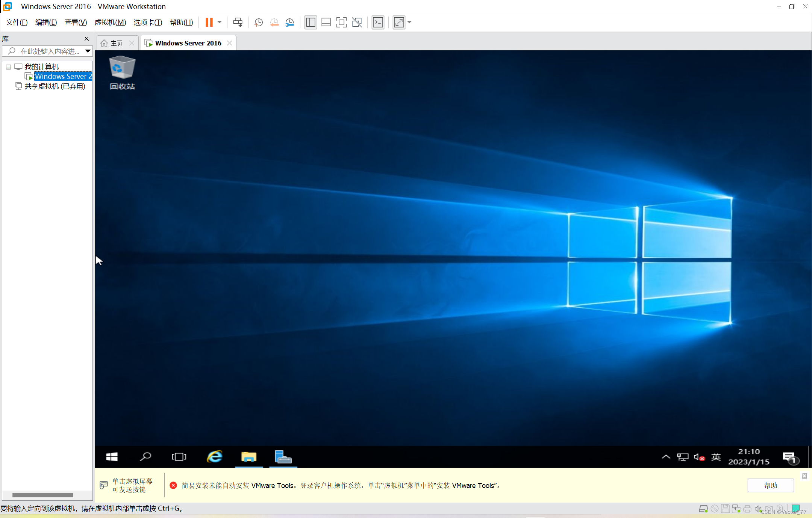
Task: Open the stretch mode dropdown arrow
Action: click(x=409, y=23)
